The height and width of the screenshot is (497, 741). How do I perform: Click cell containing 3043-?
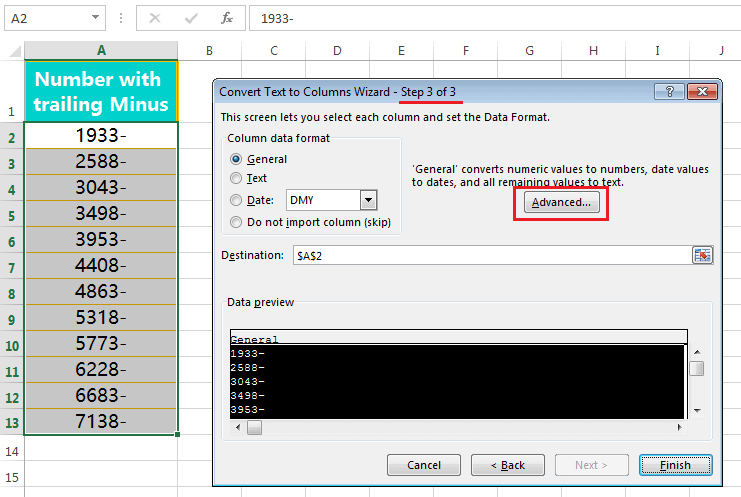point(101,188)
